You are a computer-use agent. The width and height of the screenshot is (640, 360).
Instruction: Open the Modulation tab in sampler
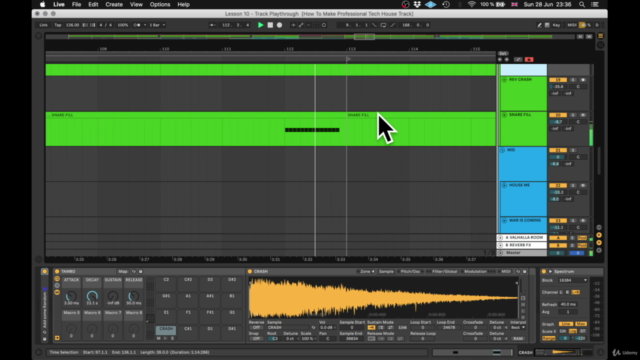click(475, 271)
